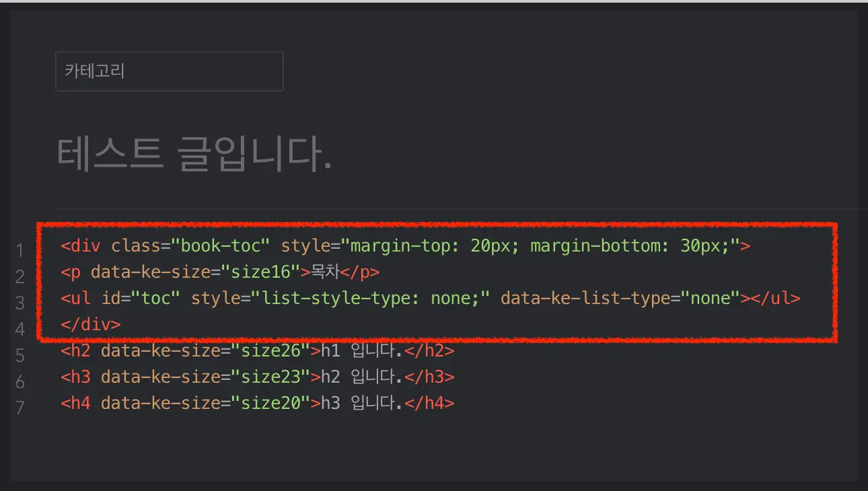
Task: Click code line with div class="book-toc"
Action: (x=405, y=246)
